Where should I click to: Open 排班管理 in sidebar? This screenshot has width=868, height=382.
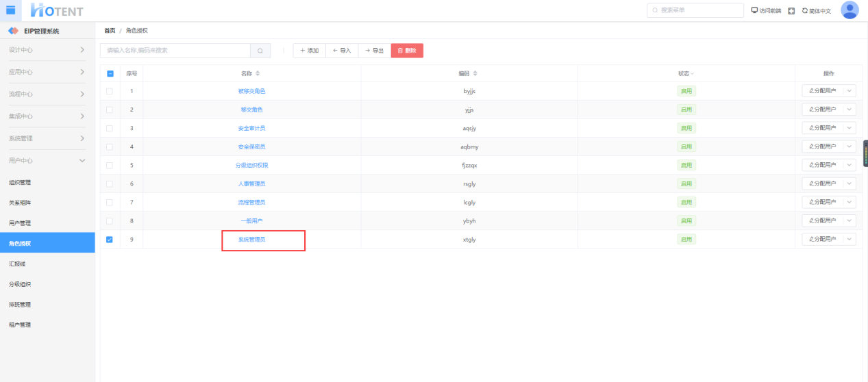(47, 305)
